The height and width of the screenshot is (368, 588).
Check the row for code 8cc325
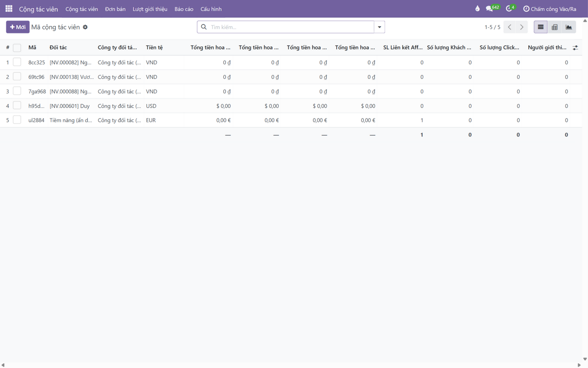coord(17,62)
